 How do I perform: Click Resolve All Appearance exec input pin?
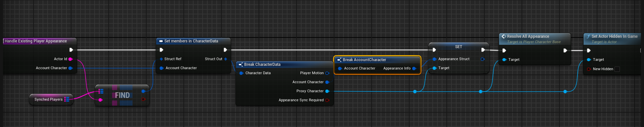click(x=504, y=50)
